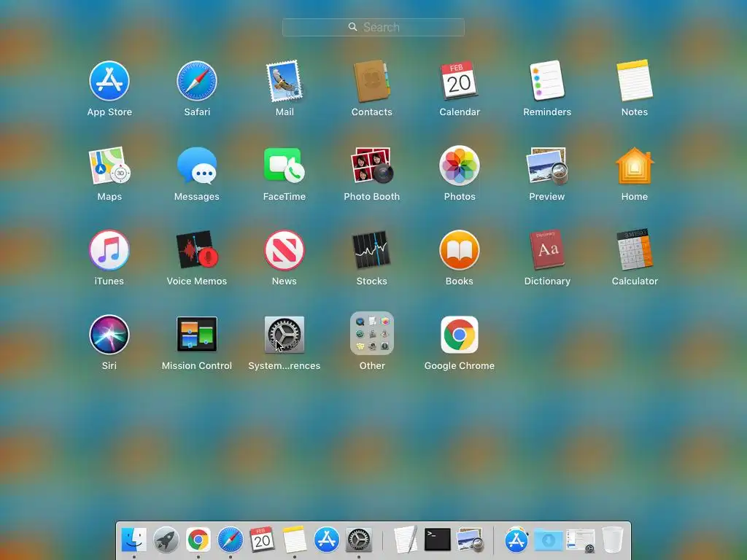
Task: Click the "Photo Booth" label
Action: [371, 196]
